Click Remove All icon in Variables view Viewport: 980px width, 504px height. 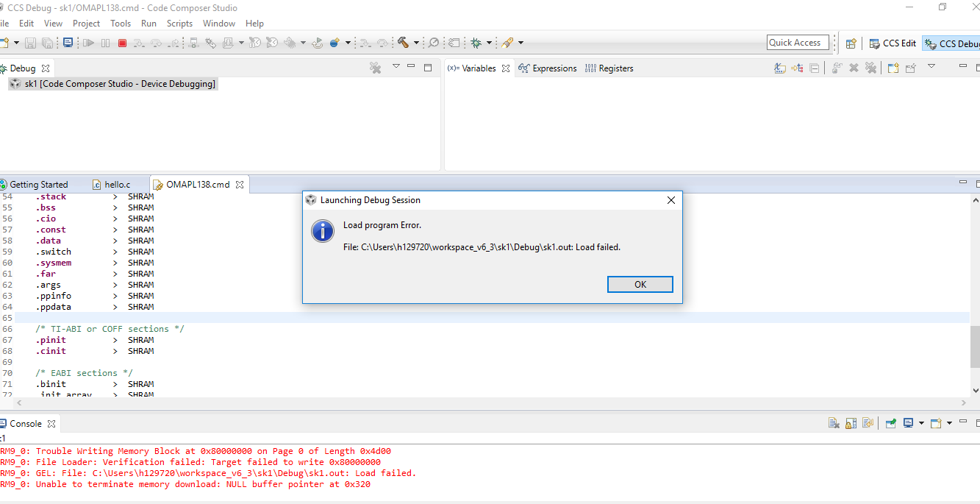coord(871,68)
